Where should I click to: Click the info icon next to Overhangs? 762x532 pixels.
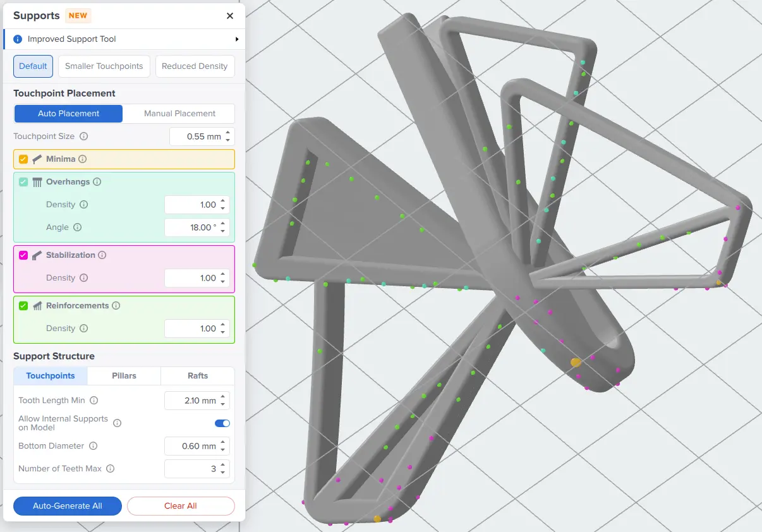tap(97, 182)
